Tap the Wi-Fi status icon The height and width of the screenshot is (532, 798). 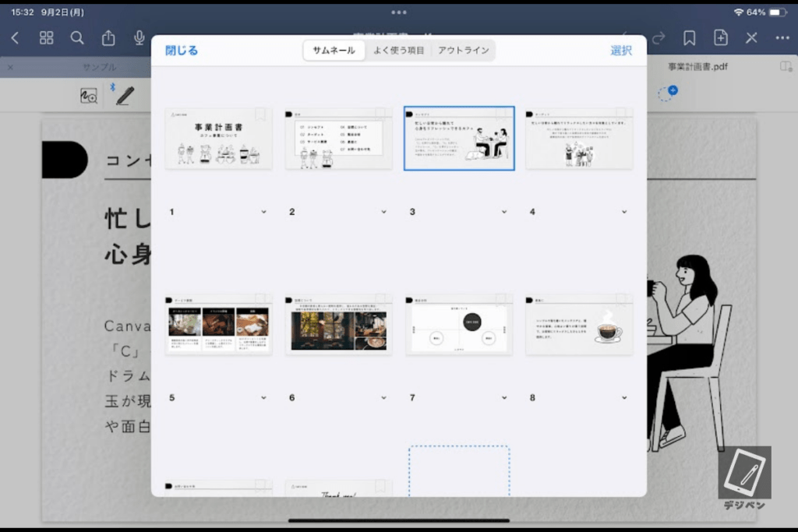click(739, 12)
